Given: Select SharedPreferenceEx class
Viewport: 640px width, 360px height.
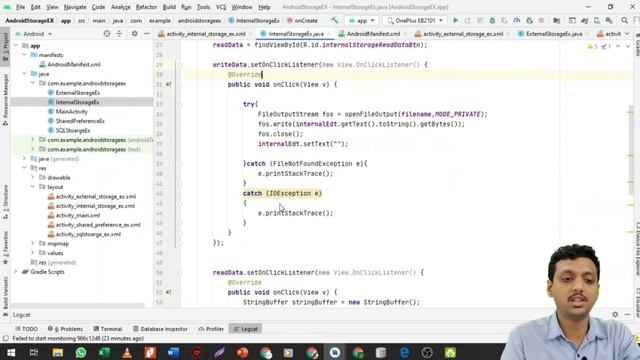Looking at the screenshot, I should point(80,121).
